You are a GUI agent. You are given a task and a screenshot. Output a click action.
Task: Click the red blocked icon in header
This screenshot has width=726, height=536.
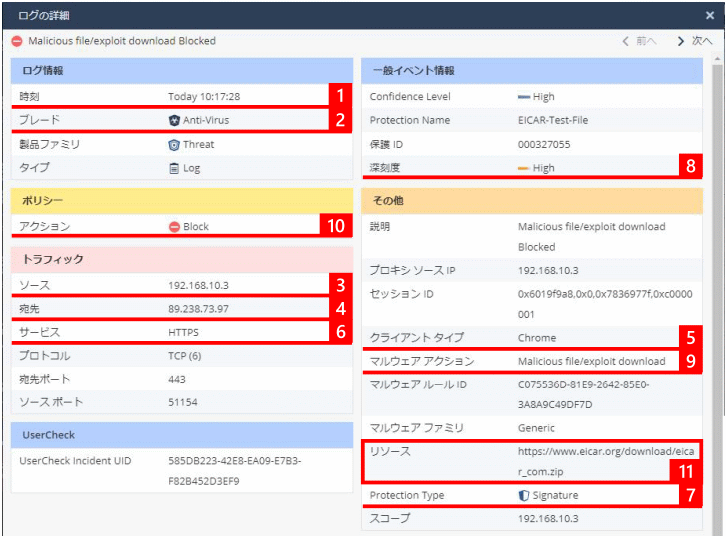point(17,42)
